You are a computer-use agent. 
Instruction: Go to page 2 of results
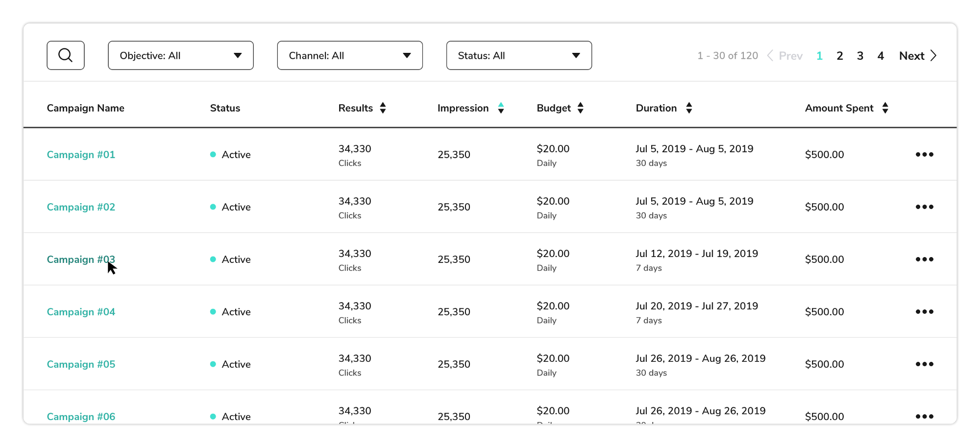coord(840,56)
